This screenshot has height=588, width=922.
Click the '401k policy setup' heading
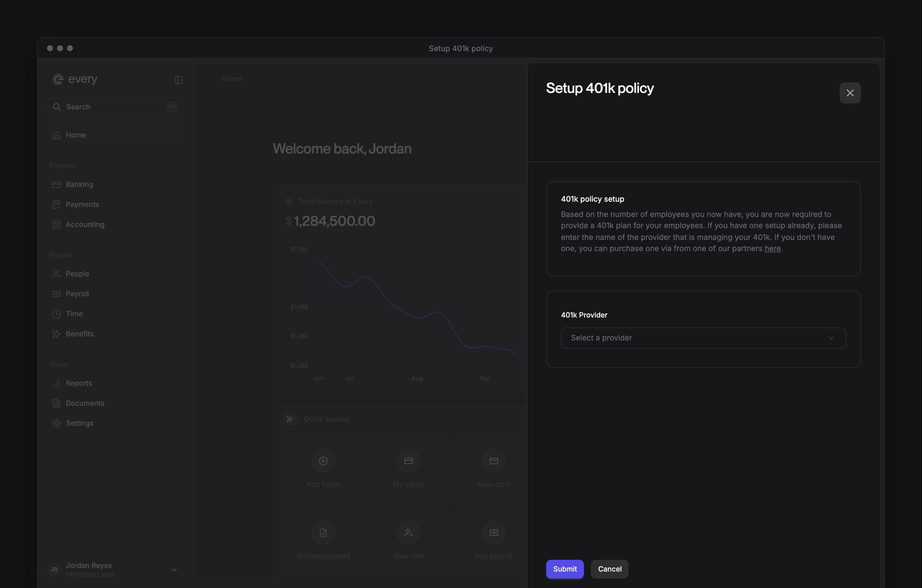tap(592, 199)
